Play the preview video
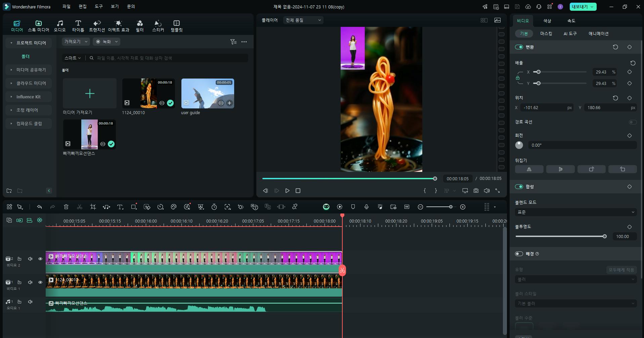The height and width of the screenshot is (338, 644). (x=287, y=191)
